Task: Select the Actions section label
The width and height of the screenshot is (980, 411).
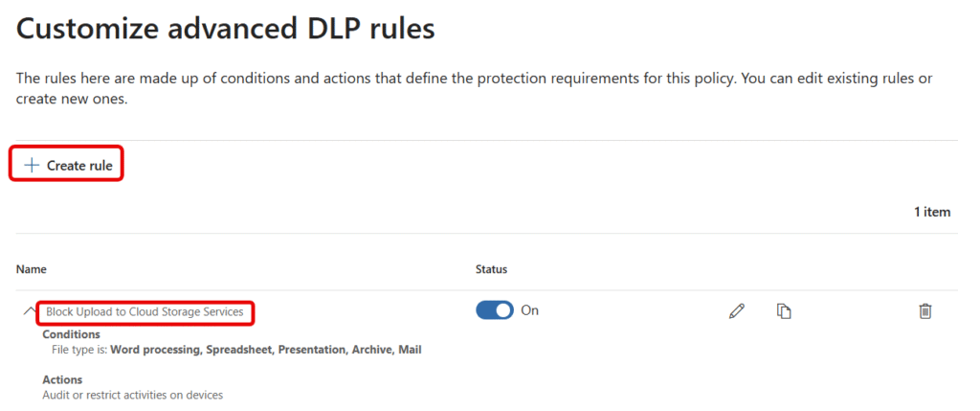Action: point(62,379)
